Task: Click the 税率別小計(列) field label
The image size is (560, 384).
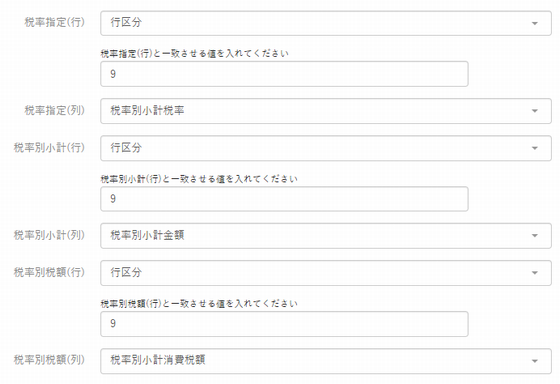Action: 49,235
